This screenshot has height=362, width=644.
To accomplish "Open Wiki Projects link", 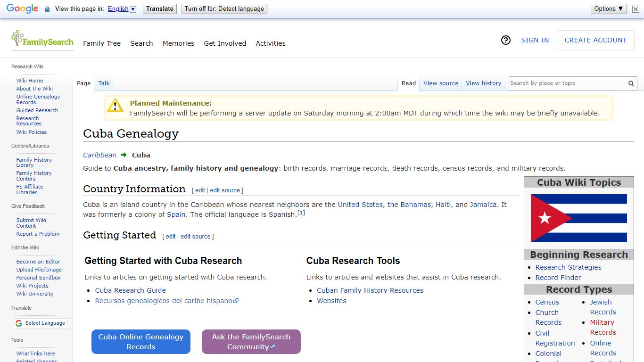I will (x=33, y=286).
